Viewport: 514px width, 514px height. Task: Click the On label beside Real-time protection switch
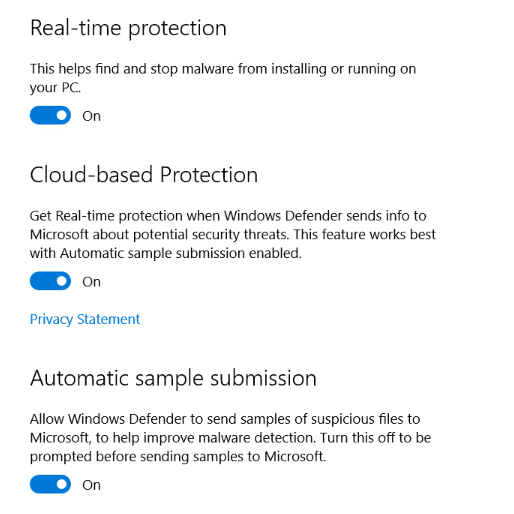point(91,116)
